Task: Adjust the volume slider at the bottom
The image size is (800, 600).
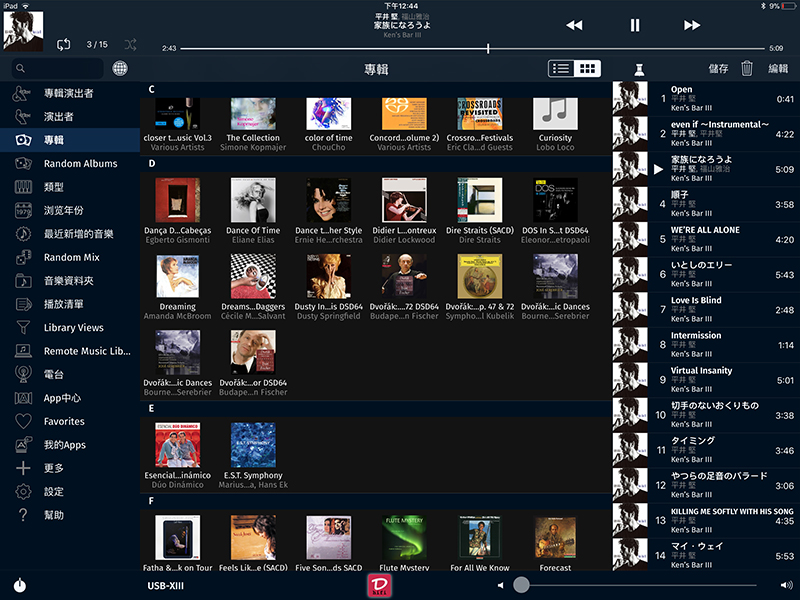Action: tap(521, 585)
